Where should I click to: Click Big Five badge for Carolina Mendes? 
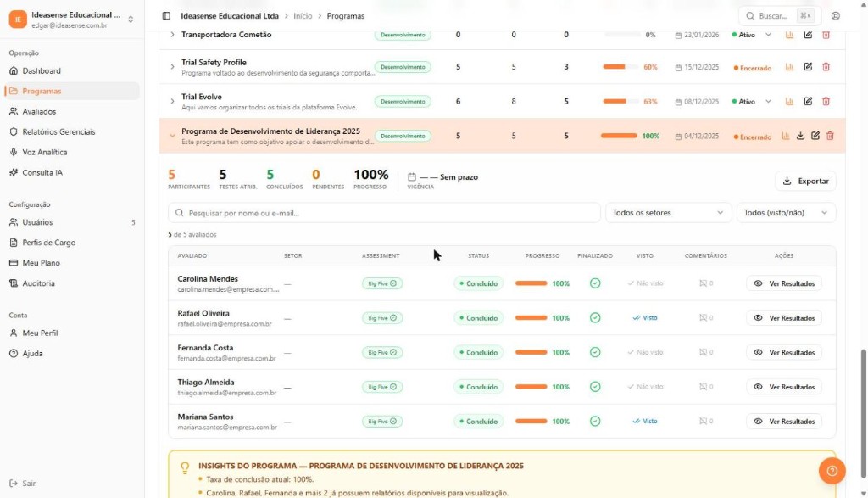coord(382,283)
